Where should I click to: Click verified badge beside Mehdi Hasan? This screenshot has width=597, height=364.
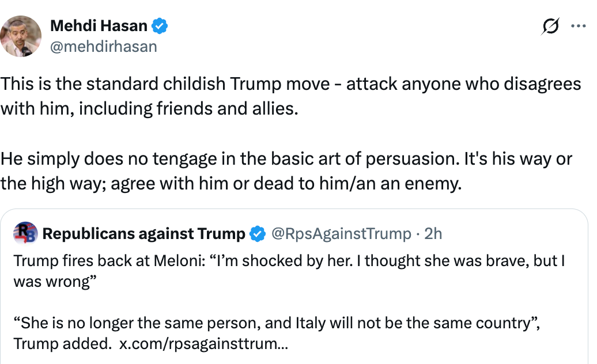point(160,26)
